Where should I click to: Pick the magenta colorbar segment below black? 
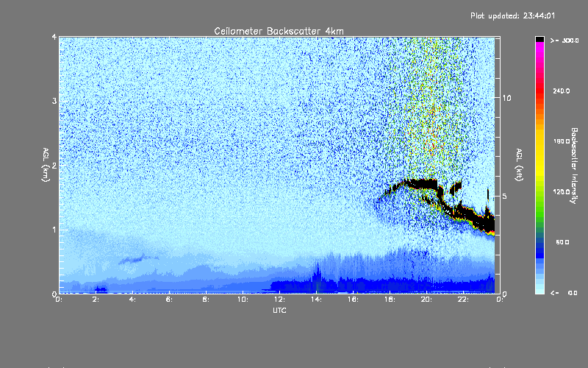[539, 49]
